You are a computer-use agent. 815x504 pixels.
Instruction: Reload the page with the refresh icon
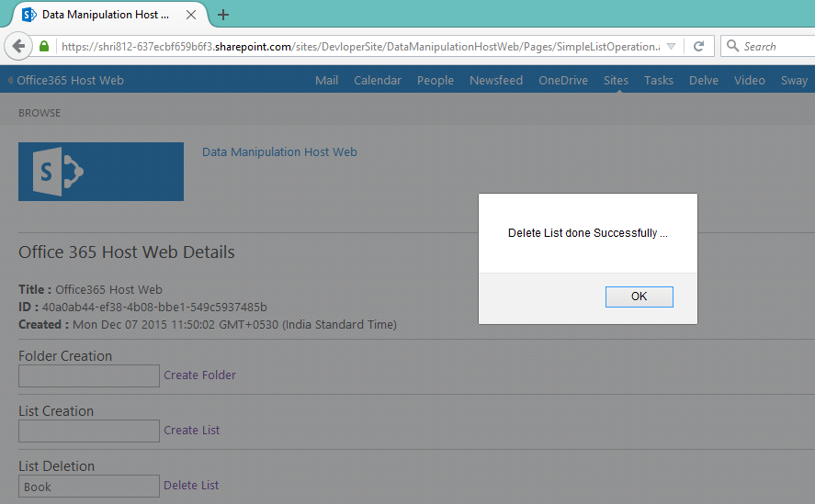point(698,46)
